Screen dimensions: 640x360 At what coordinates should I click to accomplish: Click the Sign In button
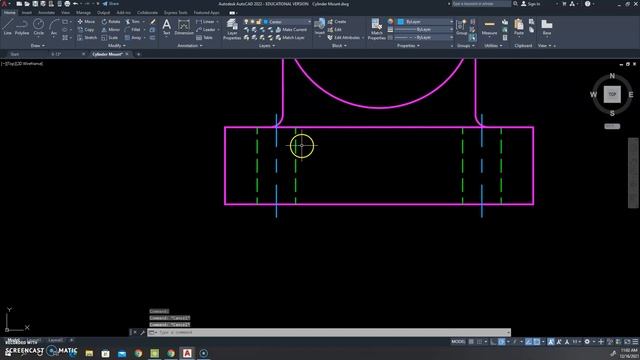[x=531, y=4]
